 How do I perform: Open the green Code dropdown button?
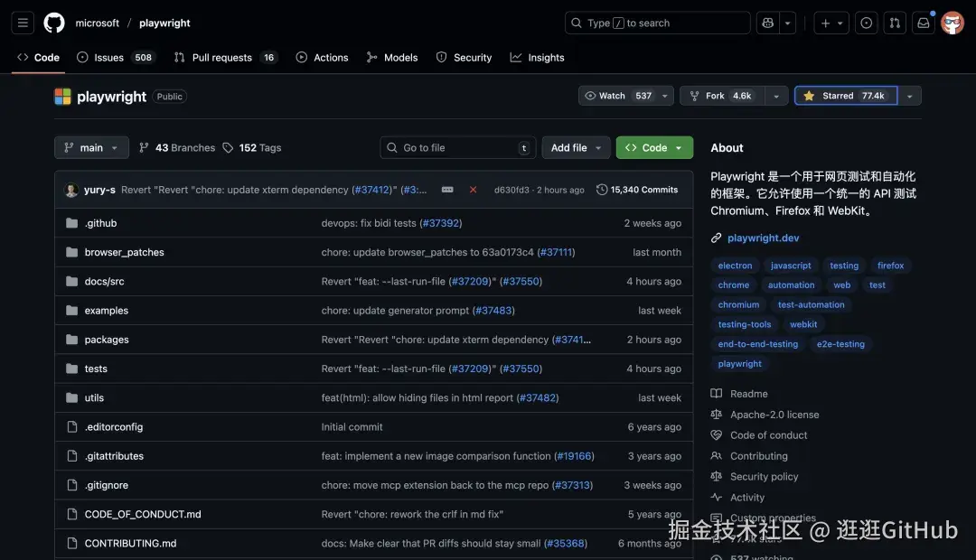[654, 147]
